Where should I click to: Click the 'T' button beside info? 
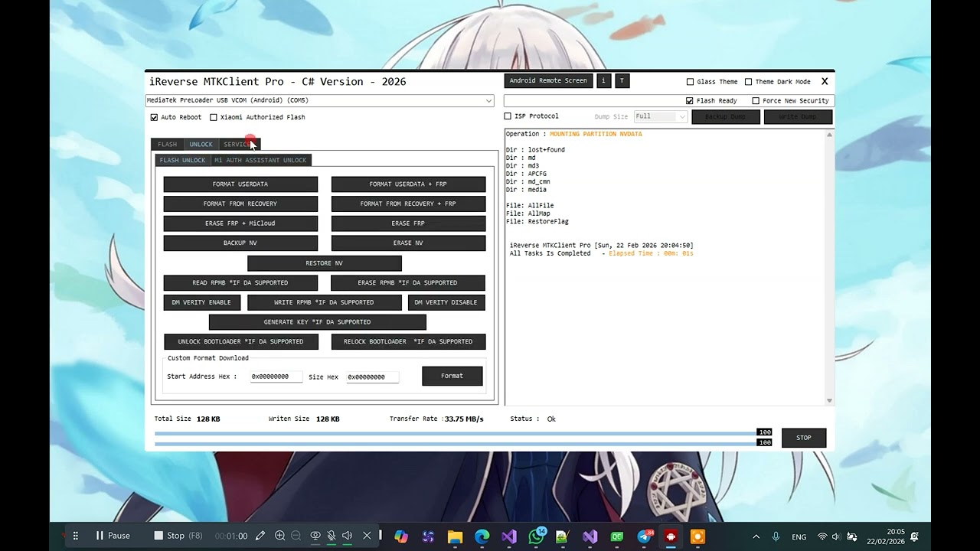tap(622, 80)
